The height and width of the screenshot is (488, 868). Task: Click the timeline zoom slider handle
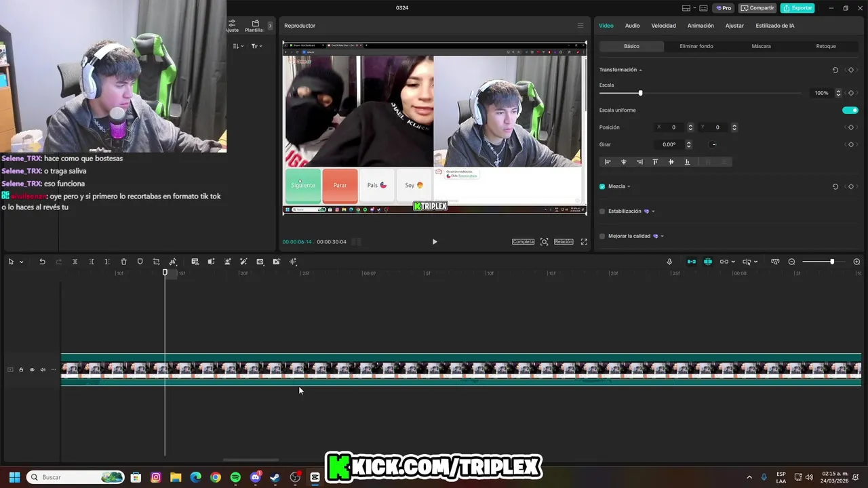[x=832, y=262]
